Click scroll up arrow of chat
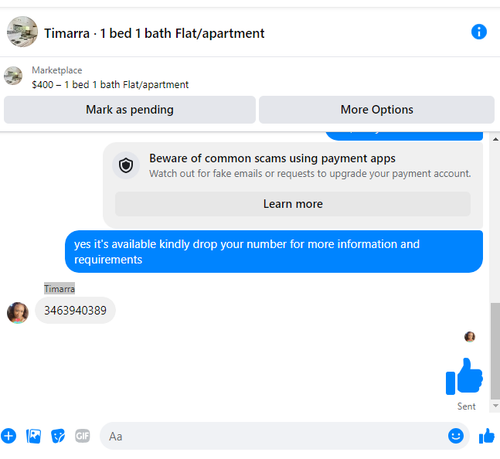Viewport: 500px width, 459px height. pyautogui.click(x=495, y=139)
